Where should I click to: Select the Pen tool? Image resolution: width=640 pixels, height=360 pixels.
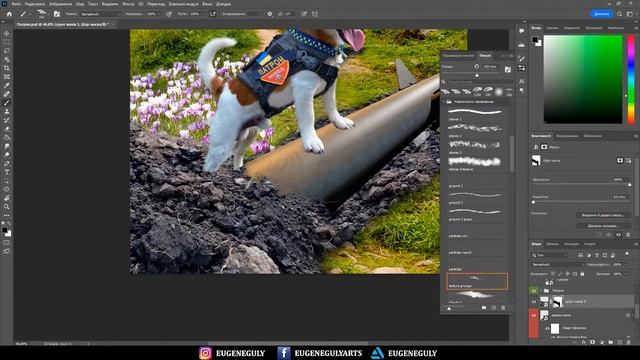coord(7,163)
